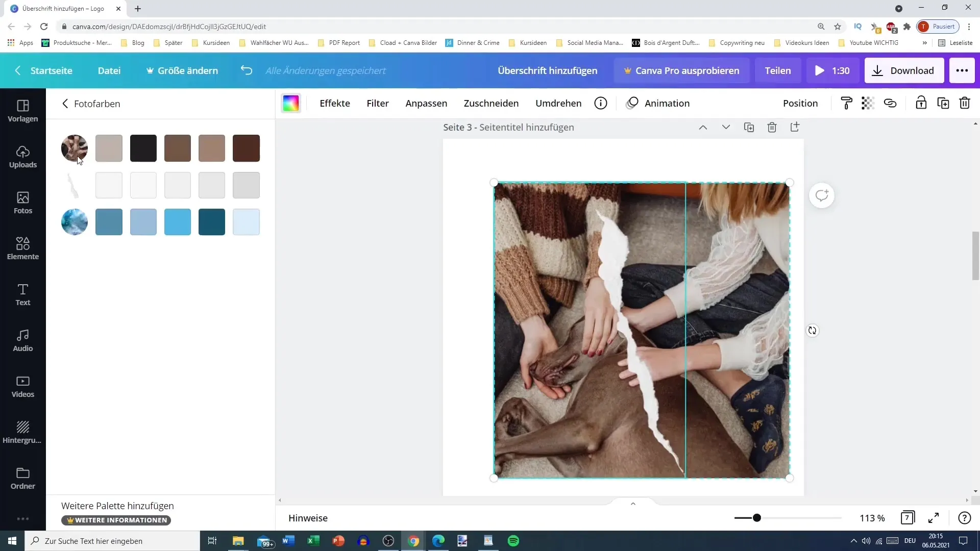Image resolution: width=980 pixels, height=551 pixels.
Task: Click the image info icon
Action: pos(600,103)
